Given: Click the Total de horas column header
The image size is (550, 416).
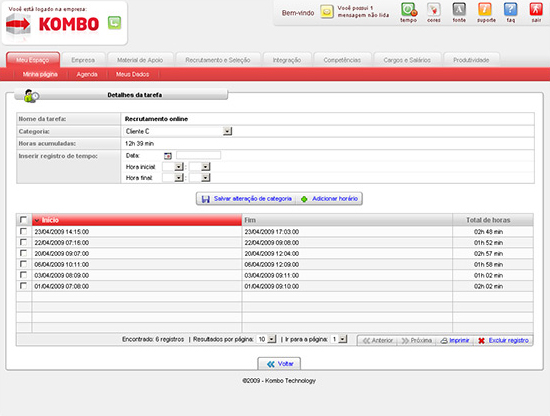Looking at the screenshot, I should click(x=493, y=220).
